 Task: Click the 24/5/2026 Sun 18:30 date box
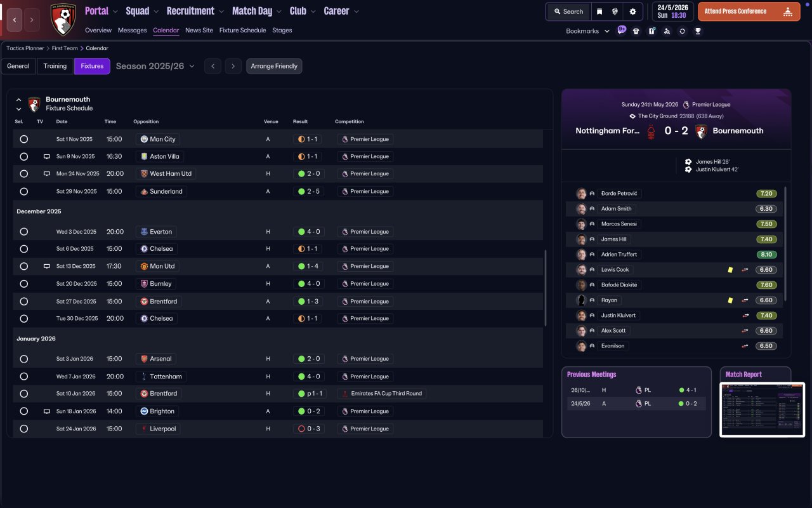[x=672, y=11]
